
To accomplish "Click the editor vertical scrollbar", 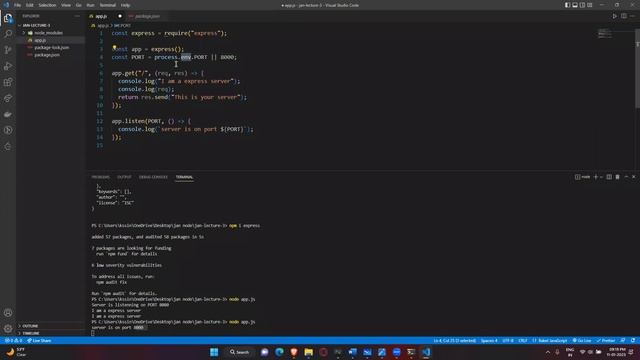I will [x=638, y=69].
